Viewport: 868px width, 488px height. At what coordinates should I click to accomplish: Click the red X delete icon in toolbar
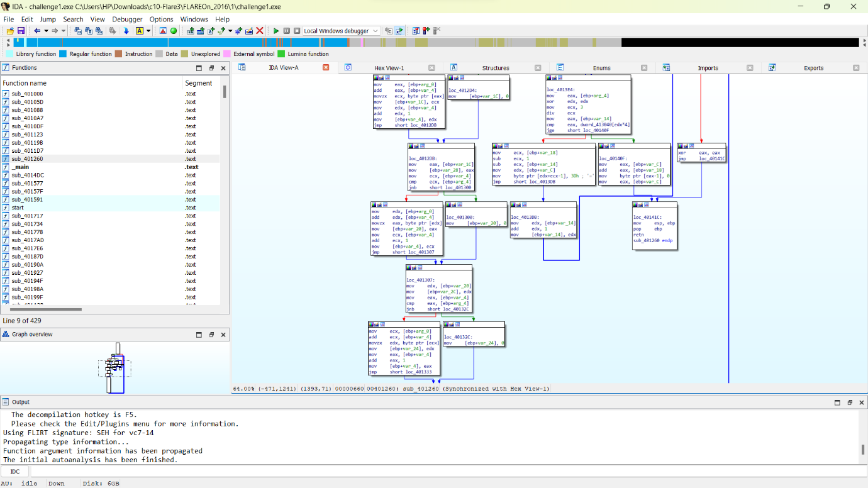click(259, 31)
